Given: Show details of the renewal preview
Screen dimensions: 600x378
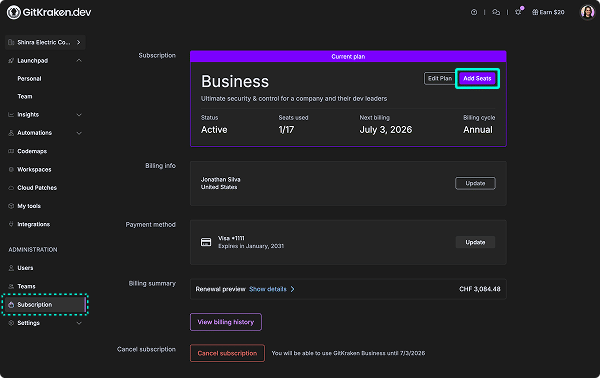Looking at the screenshot, I should [x=268, y=289].
